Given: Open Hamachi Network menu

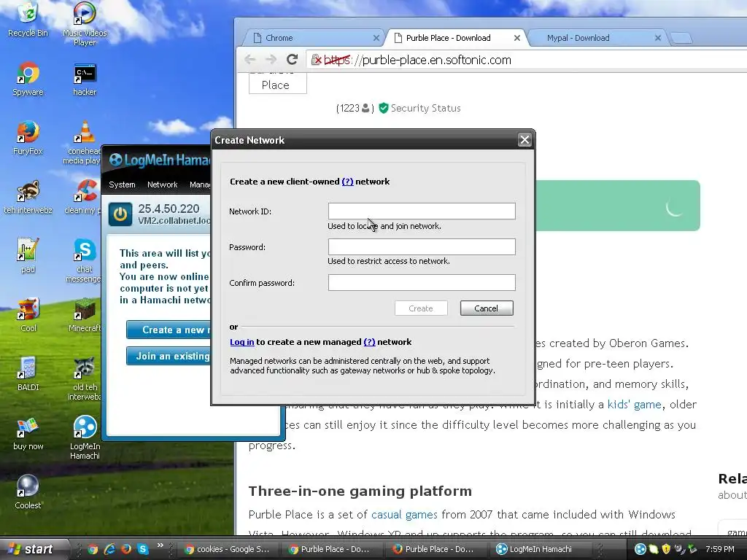Looking at the screenshot, I should coord(162,184).
